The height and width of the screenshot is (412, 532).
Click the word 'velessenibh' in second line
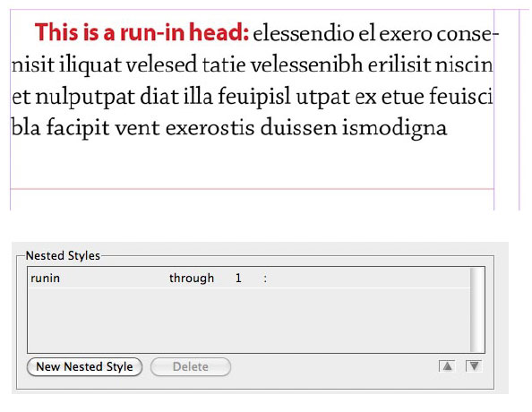click(306, 64)
